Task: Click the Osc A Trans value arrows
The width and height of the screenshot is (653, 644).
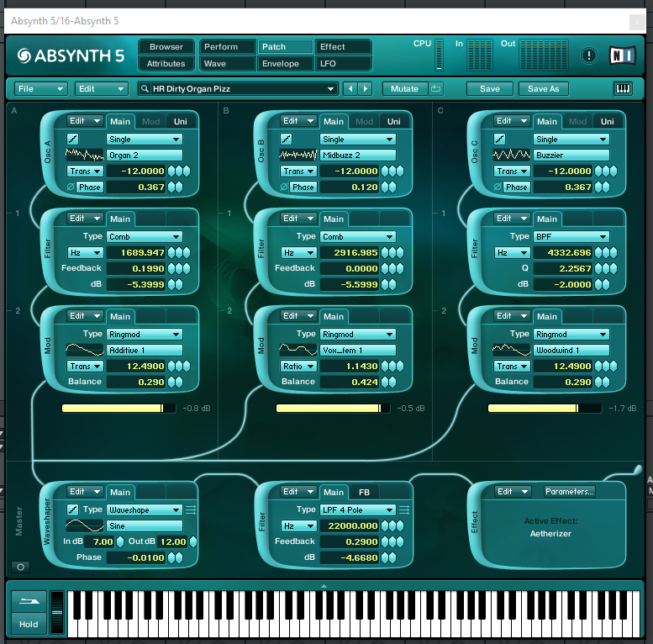Action: coord(179,172)
